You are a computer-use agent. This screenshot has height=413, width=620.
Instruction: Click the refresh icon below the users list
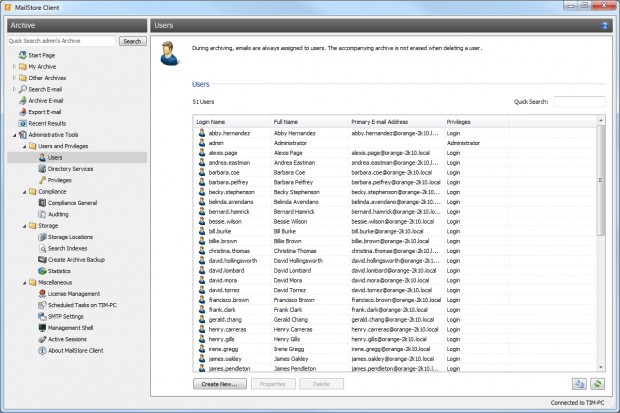(x=597, y=384)
